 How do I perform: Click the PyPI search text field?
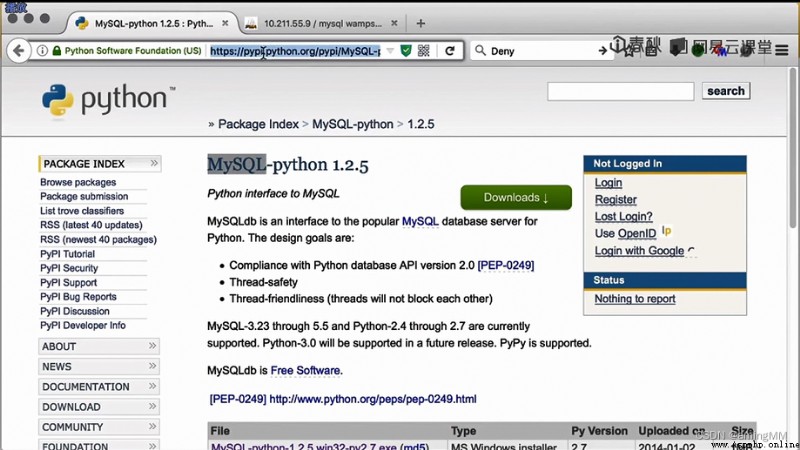pos(620,91)
